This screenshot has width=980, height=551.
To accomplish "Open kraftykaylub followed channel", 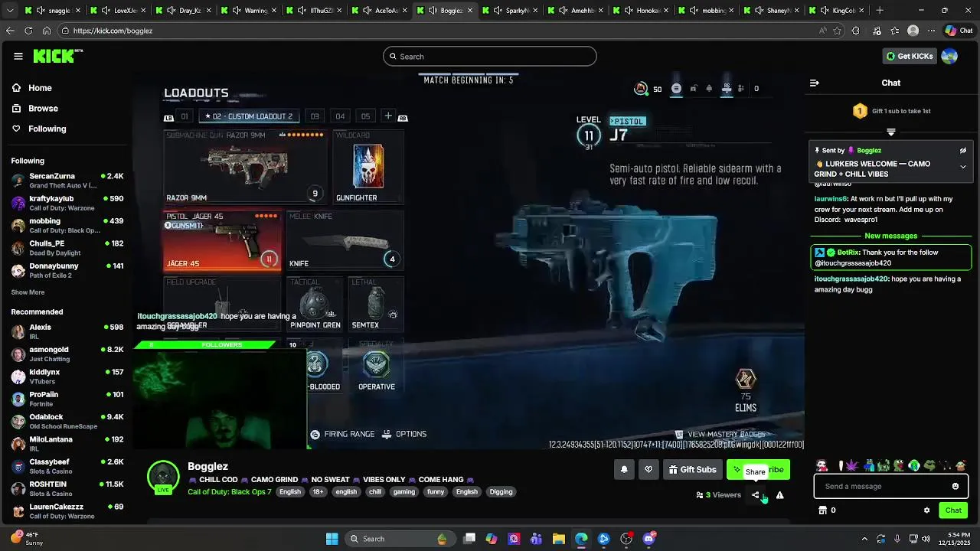I will click(67, 203).
